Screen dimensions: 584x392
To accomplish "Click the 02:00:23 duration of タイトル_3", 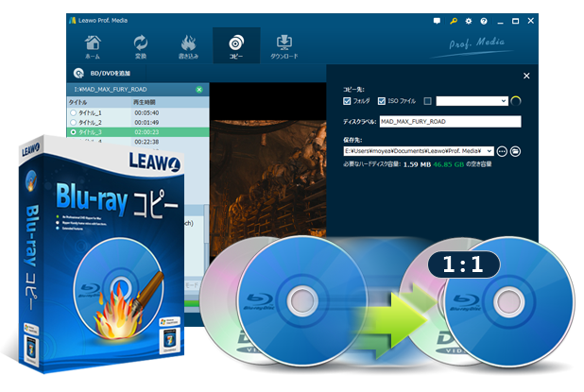I will [146, 132].
